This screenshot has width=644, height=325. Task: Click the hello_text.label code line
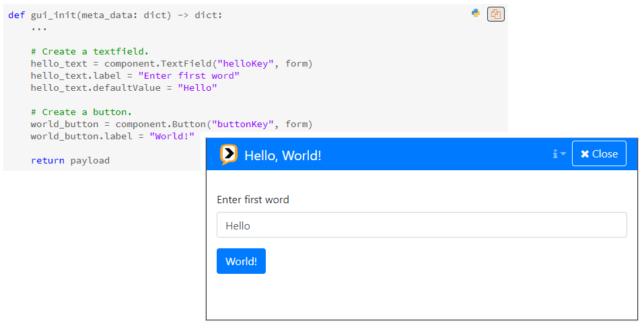tap(135, 76)
